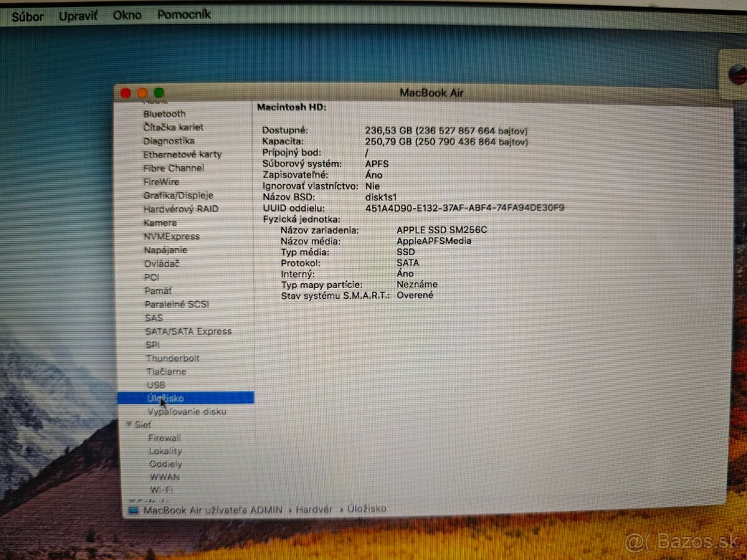This screenshot has height=560, width=747.
Task: Select Hardvérový RAID in the sidebar
Action: pyautogui.click(x=181, y=209)
